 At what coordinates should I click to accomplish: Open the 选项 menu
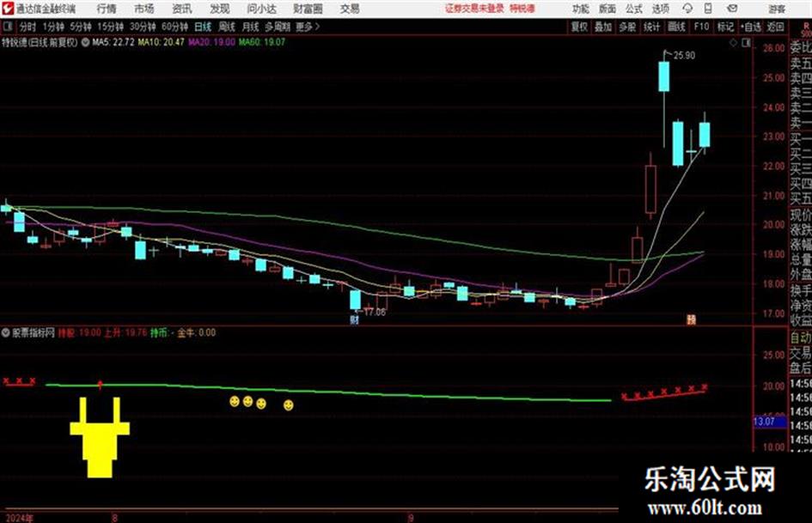click(x=660, y=9)
